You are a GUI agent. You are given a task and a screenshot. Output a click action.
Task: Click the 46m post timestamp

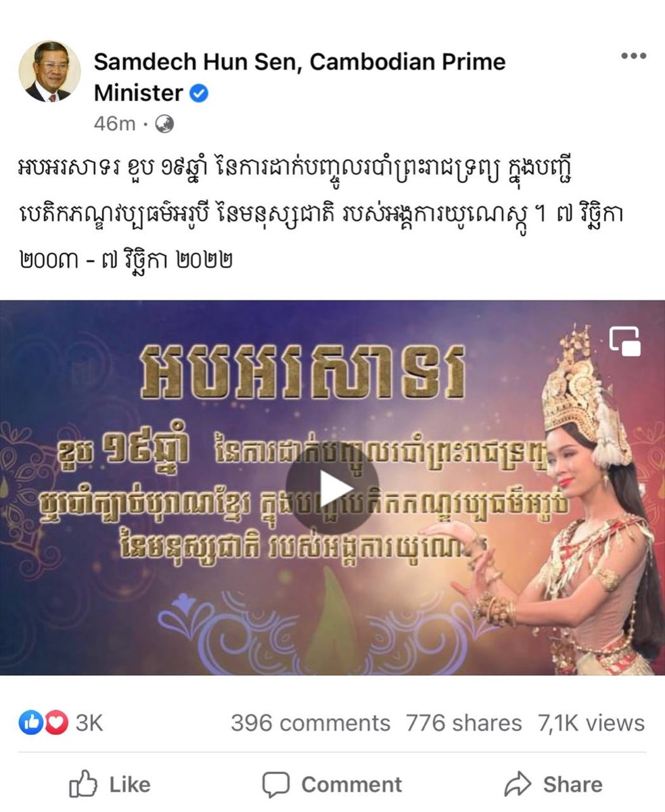click(115, 124)
